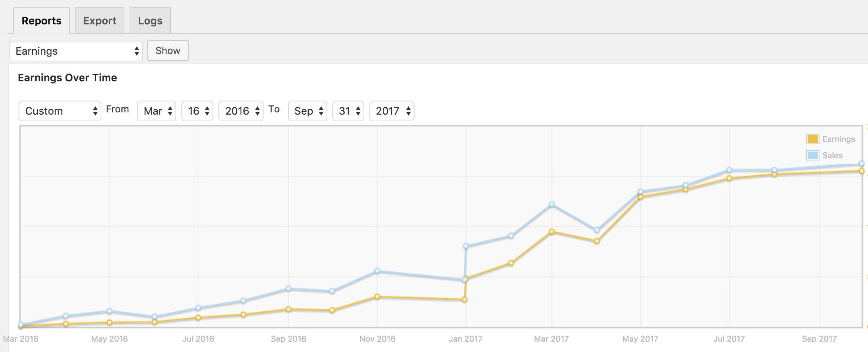Click the Sales data point at Jul 2017

point(729,170)
